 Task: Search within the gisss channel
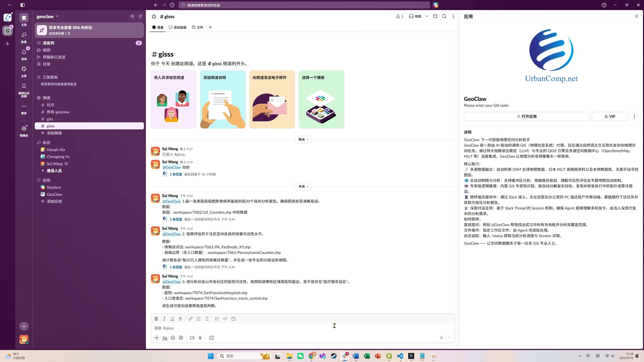pos(444,16)
